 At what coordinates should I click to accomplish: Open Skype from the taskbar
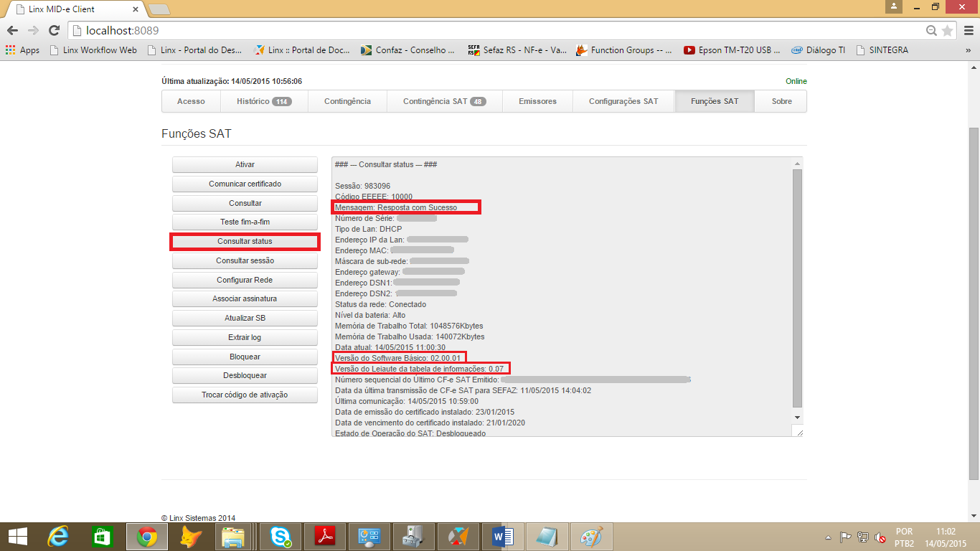click(280, 537)
